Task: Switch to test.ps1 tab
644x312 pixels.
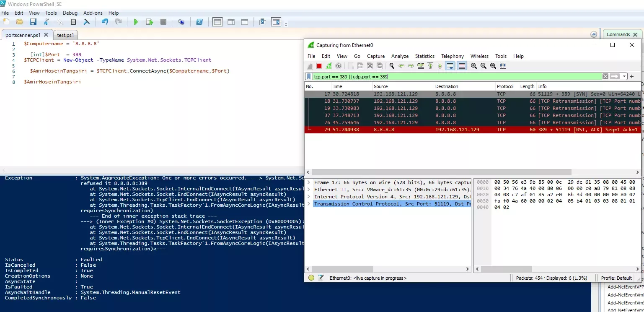Action: pos(65,35)
